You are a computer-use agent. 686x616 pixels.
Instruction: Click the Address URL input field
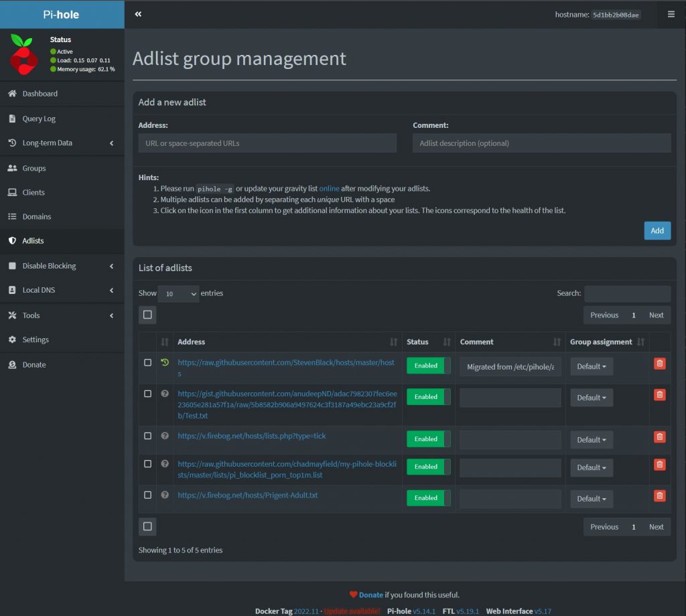click(x=267, y=143)
